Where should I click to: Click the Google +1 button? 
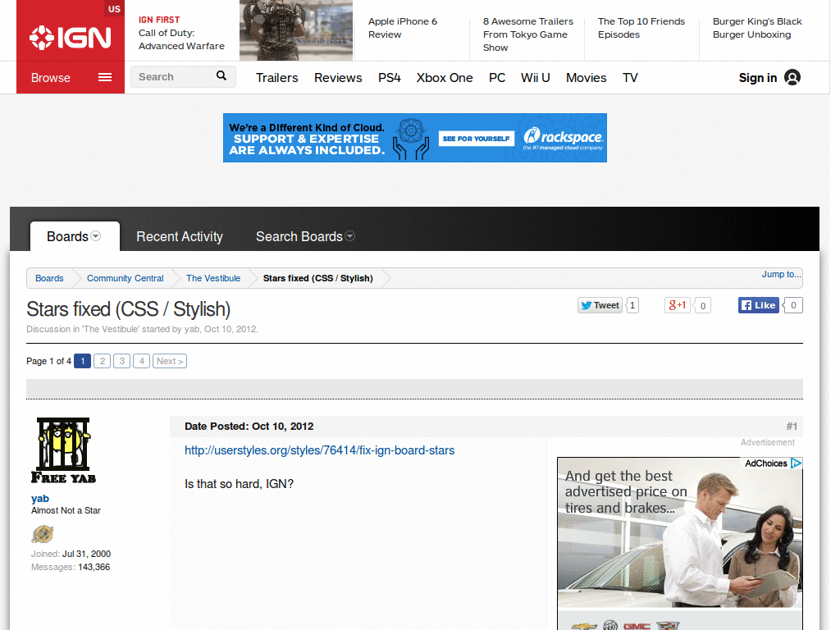pyautogui.click(x=677, y=305)
